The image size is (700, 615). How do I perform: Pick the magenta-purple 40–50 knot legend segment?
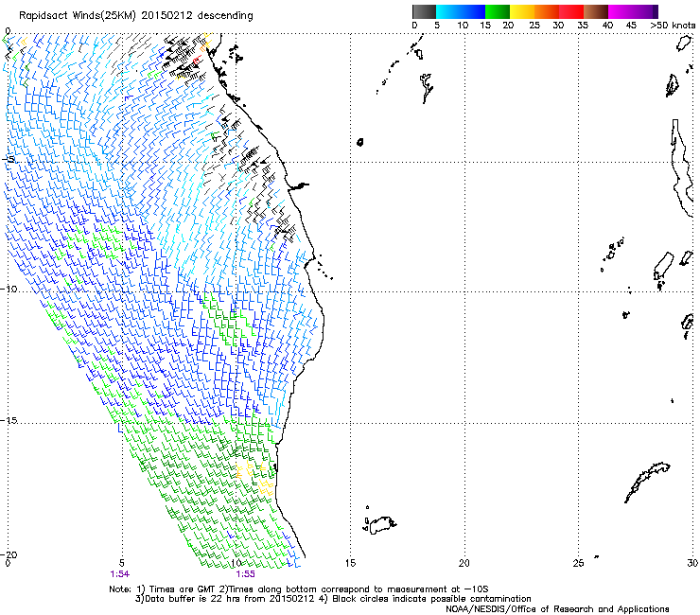[x=633, y=11]
